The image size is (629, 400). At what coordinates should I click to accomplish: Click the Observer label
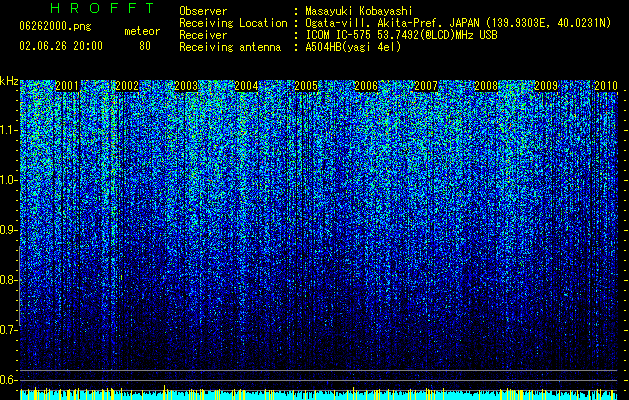(x=203, y=11)
